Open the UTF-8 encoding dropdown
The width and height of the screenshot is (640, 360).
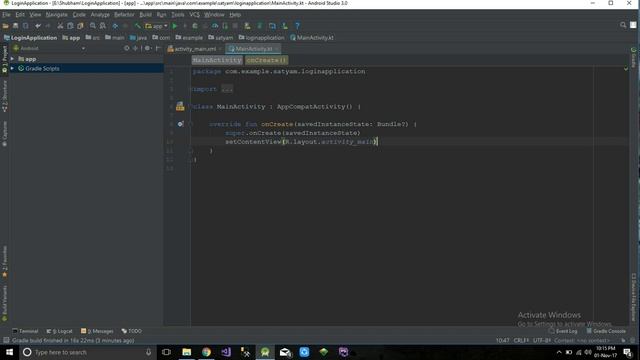(x=542, y=340)
